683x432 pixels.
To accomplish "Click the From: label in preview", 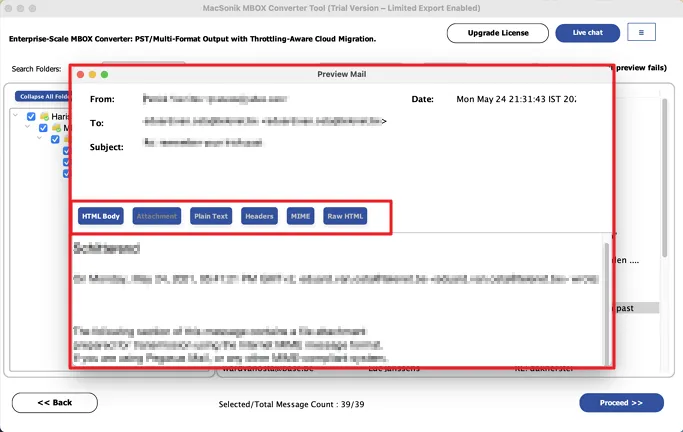I will 102,99.
